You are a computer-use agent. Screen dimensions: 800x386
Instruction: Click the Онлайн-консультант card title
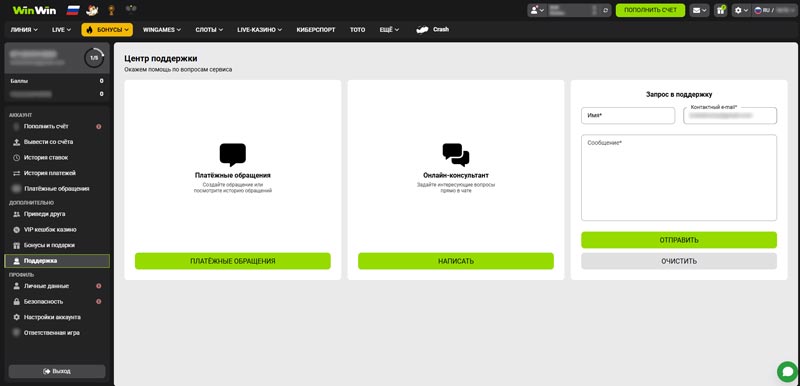456,175
